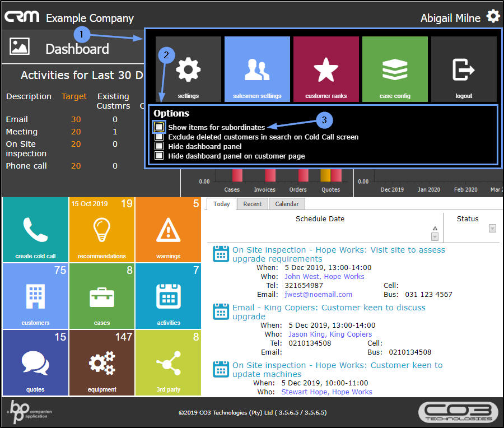Open the create cold call tile
The height and width of the screenshot is (428, 504).
tap(35, 230)
